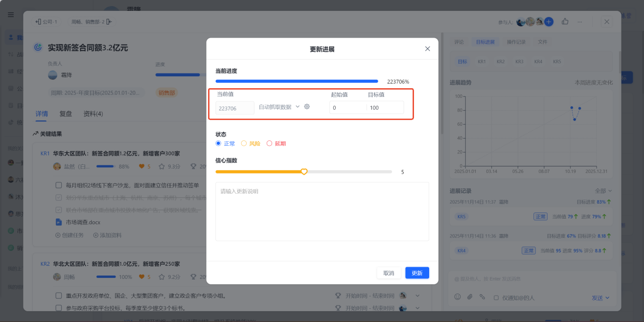Viewport: 644px width, 322px height.
Task: Click the star icon beside 9.2分
Action: tap(162, 276)
